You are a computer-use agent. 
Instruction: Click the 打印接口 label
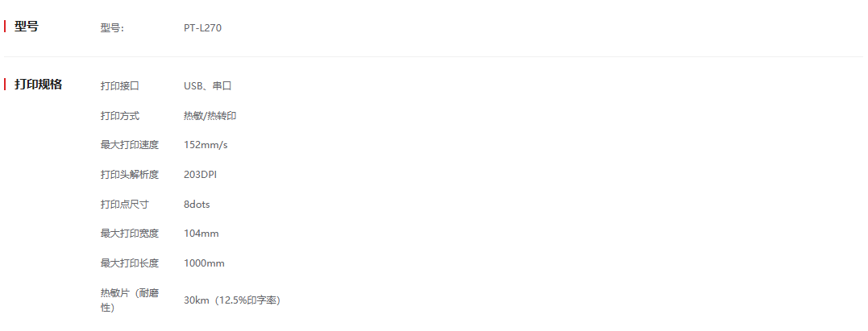click(x=119, y=86)
